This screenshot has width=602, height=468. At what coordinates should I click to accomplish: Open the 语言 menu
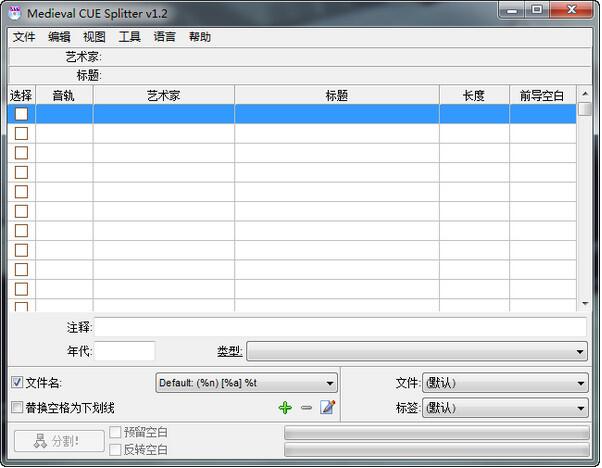(x=164, y=37)
